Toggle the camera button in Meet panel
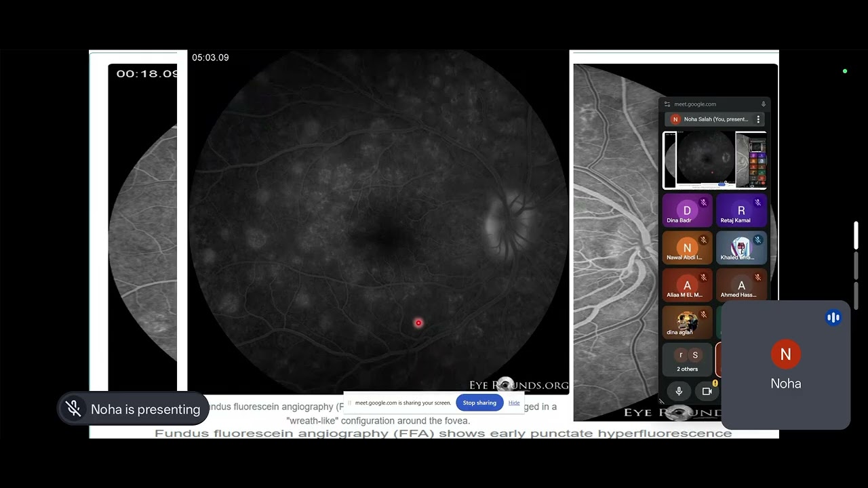The image size is (868, 488). pos(707,391)
